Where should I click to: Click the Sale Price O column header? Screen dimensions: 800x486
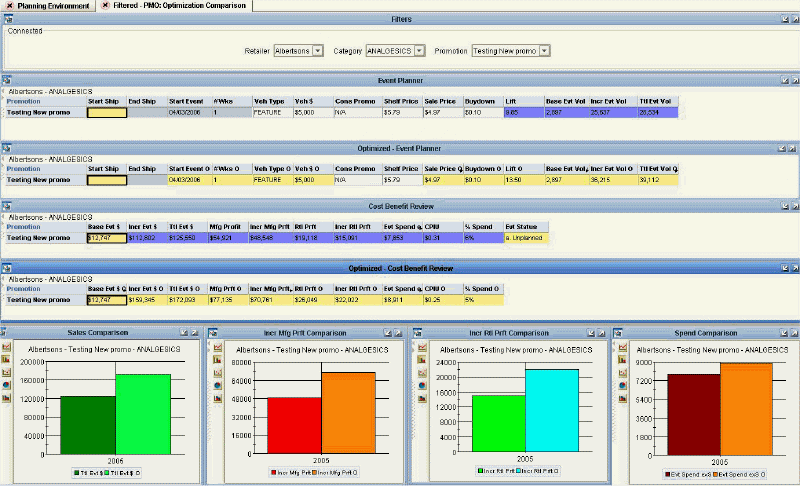443,169
